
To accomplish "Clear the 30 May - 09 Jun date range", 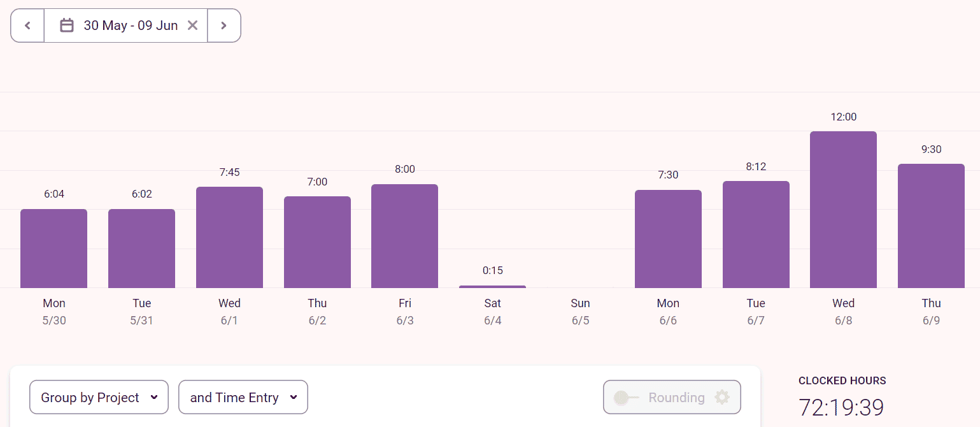I will point(192,25).
